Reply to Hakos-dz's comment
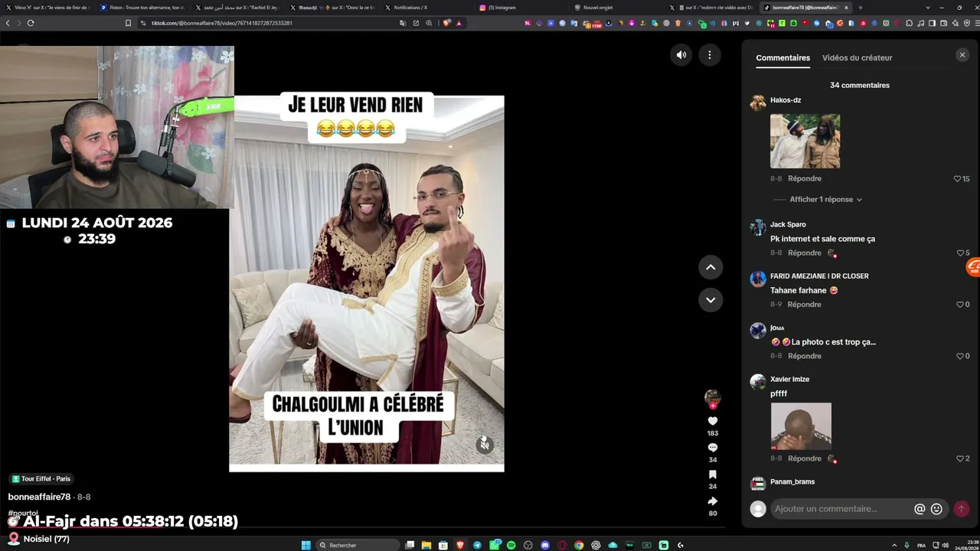The width and height of the screenshot is (980, 551). [804, 179]
